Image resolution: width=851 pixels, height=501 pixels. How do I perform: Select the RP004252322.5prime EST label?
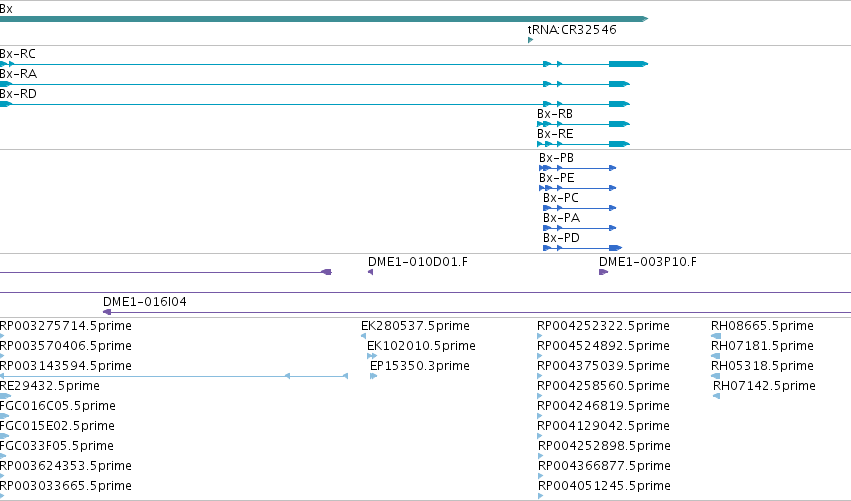click(x=603, y=326)
